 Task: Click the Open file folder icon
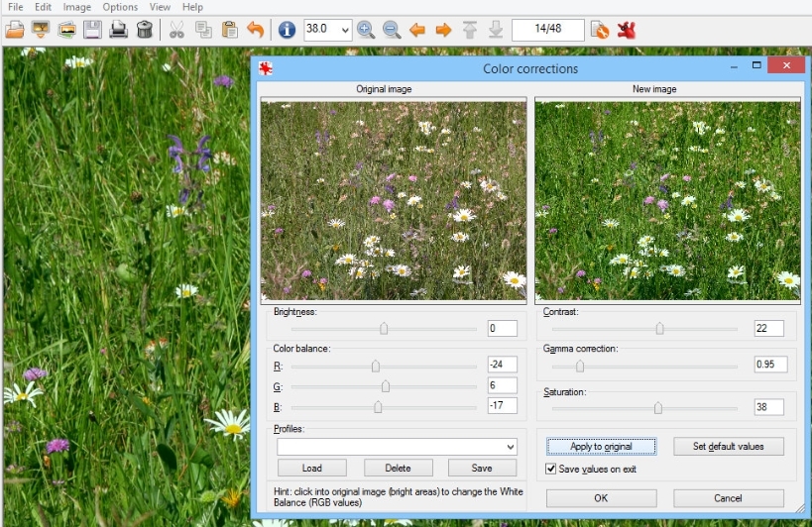pos(15,30)
